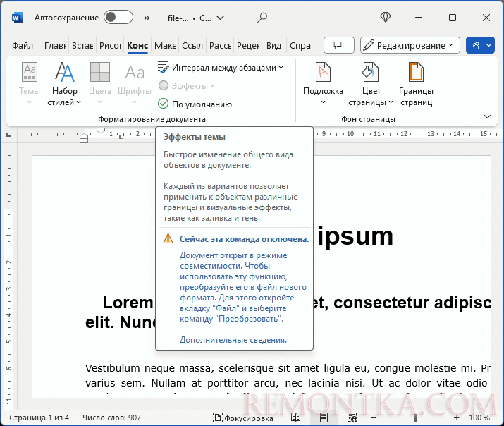504x426 pixels.
Task: Collapse the ribbon with the chevron
Action: (x=487, y=116)
